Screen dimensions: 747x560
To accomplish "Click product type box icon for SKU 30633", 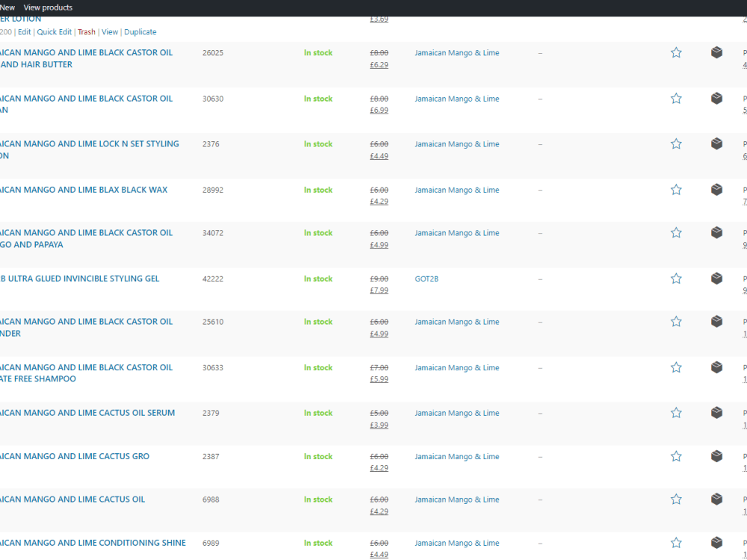I will click(716, 367).
